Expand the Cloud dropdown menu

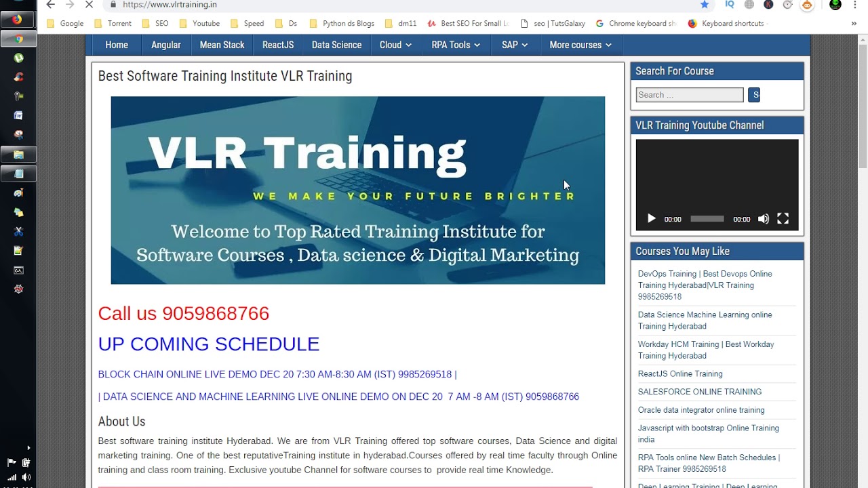[395, 45]
